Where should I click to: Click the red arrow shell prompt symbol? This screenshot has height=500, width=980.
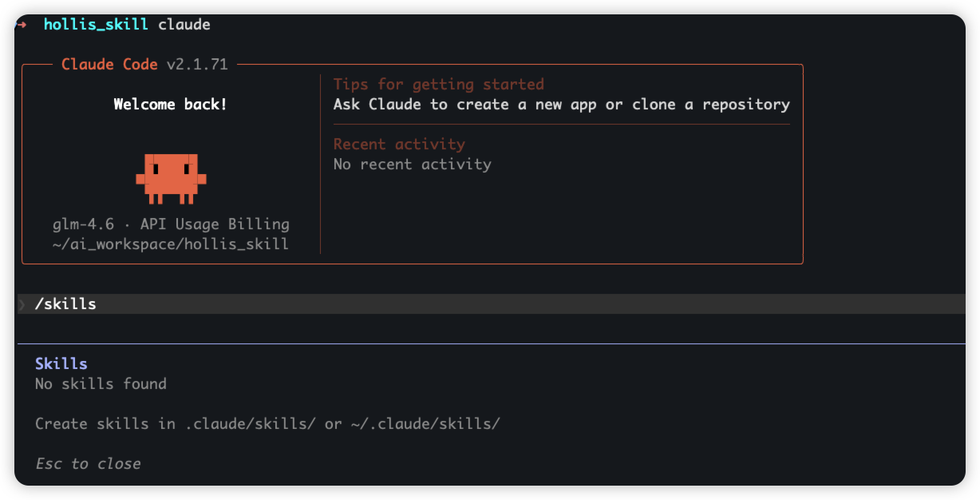coord(22,25)
